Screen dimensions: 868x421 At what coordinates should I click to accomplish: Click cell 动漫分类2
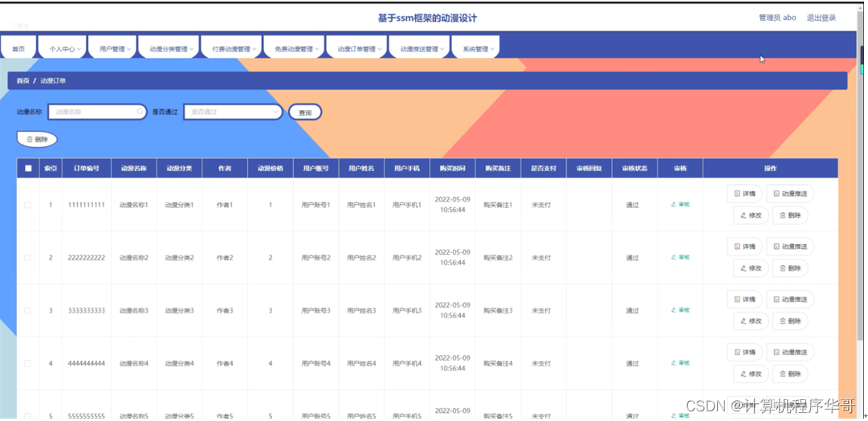click(x=179, y=258)
